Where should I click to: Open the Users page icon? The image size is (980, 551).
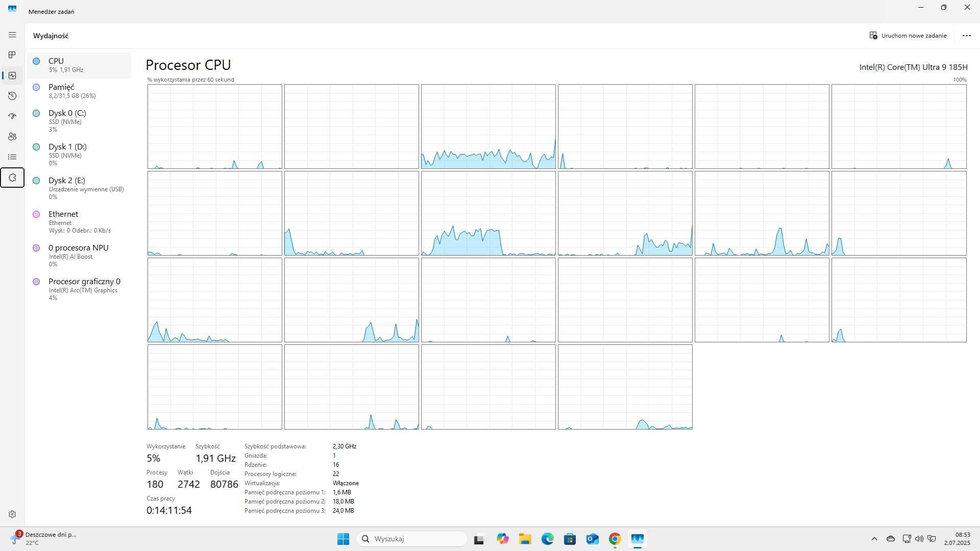[12, 137]
